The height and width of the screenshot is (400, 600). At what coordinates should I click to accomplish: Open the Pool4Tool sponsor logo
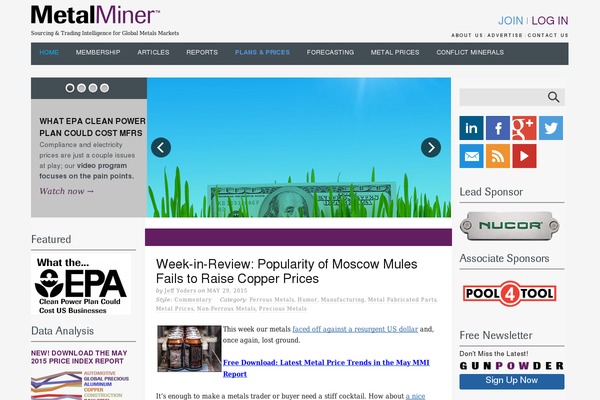point(509,294)
